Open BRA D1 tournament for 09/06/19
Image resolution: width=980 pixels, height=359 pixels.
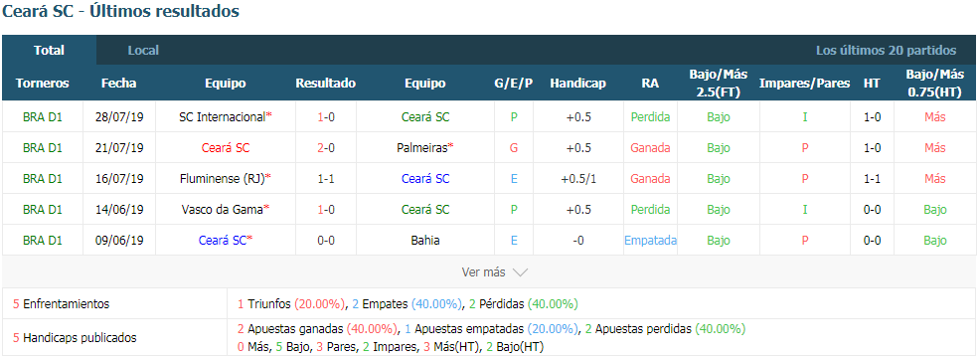coord(43,241)
